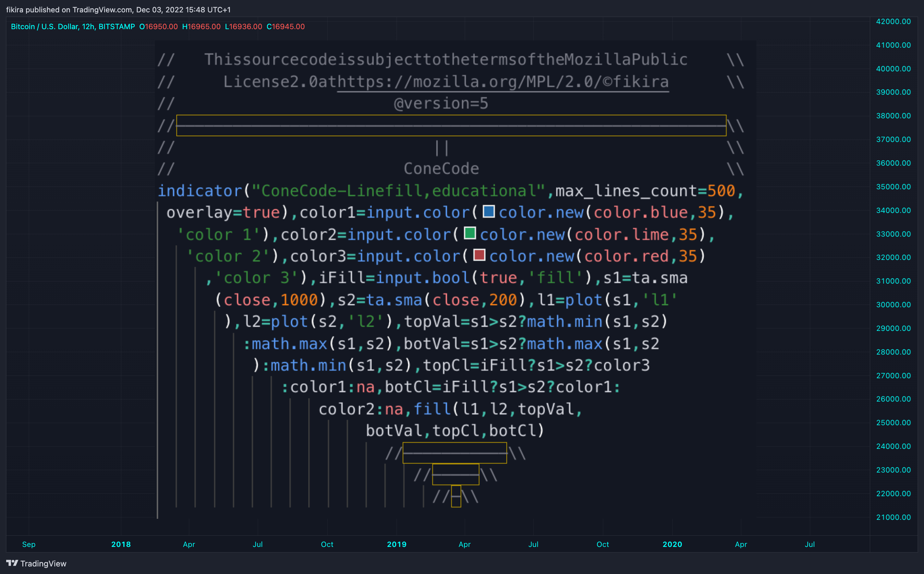
Task: Click the Bitcoin / U.S. Dollar symbol title
Action: pyautogui.click(x=73, y=27)
